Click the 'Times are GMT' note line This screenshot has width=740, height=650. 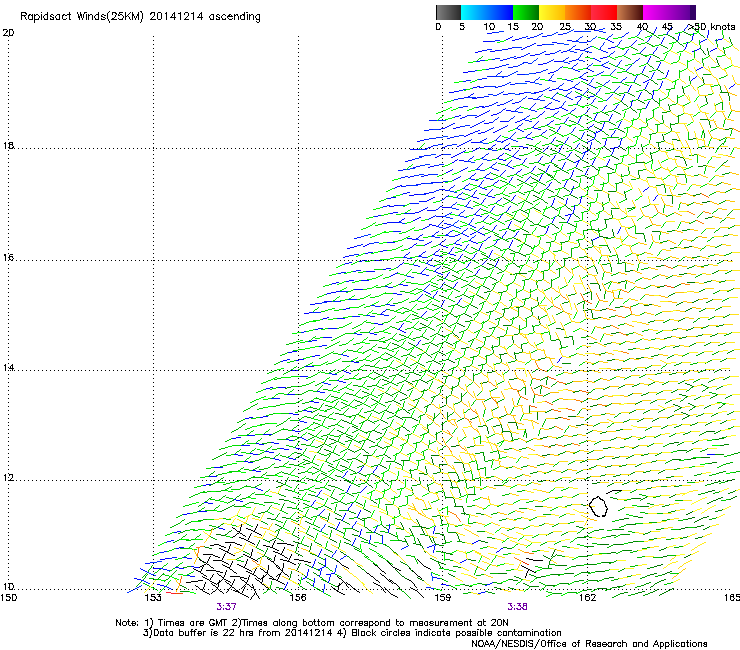pos(312,623)
